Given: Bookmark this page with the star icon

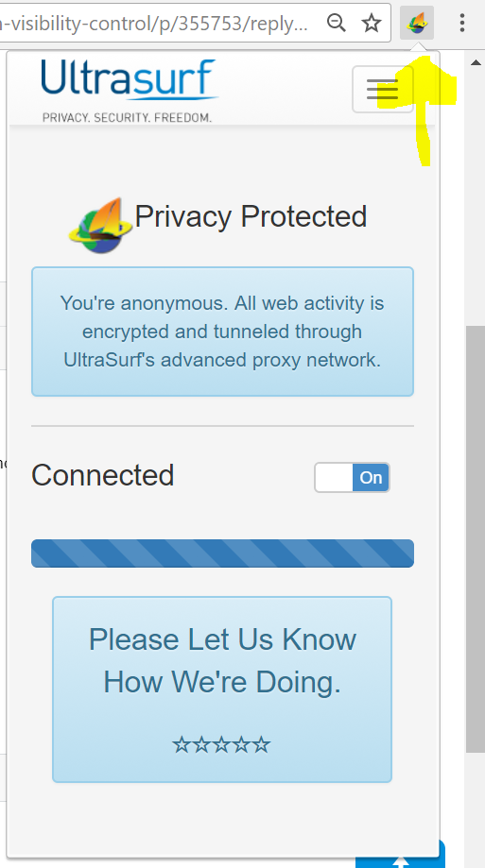Looking at the screenshot, I should (371, 23).
